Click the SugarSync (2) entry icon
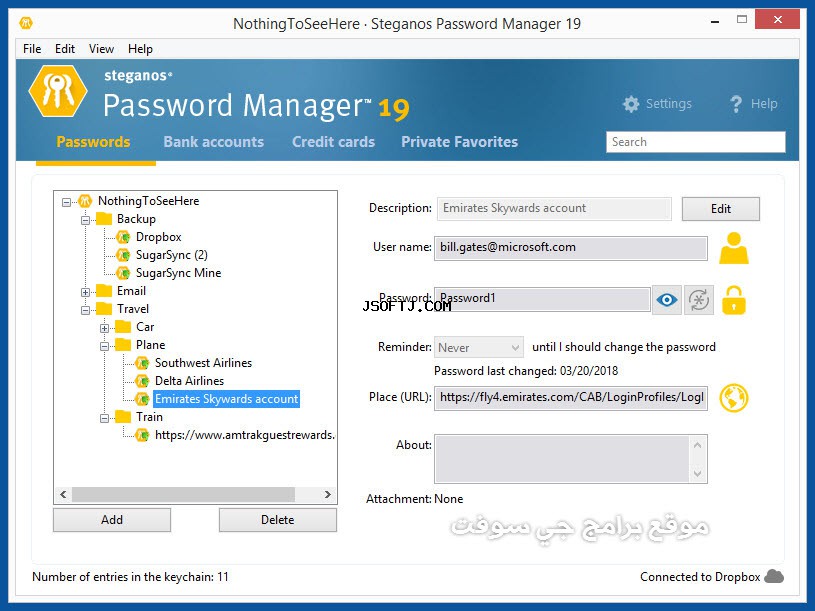The image size is (815, 611). pos(123,255)
